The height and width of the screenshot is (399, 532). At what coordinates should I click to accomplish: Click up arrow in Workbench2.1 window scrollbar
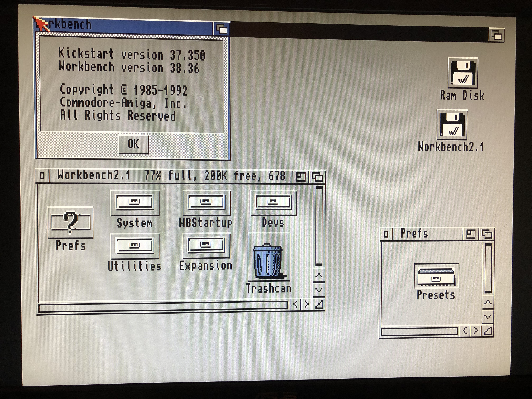click(x=319, y=275)
